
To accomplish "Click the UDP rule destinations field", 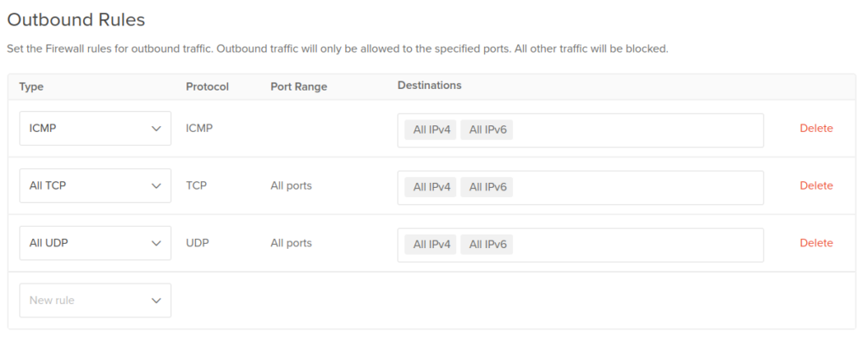I will click(580, 245).
